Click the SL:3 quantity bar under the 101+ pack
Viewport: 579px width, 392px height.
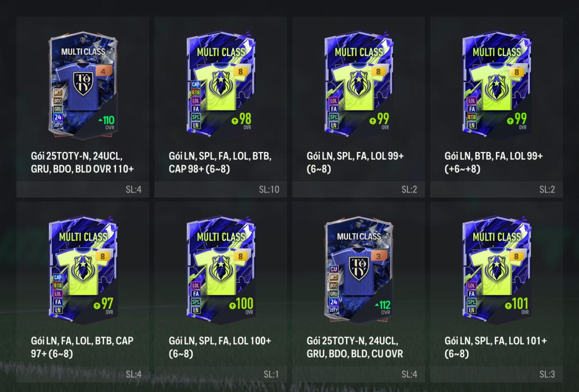(496, 374)
